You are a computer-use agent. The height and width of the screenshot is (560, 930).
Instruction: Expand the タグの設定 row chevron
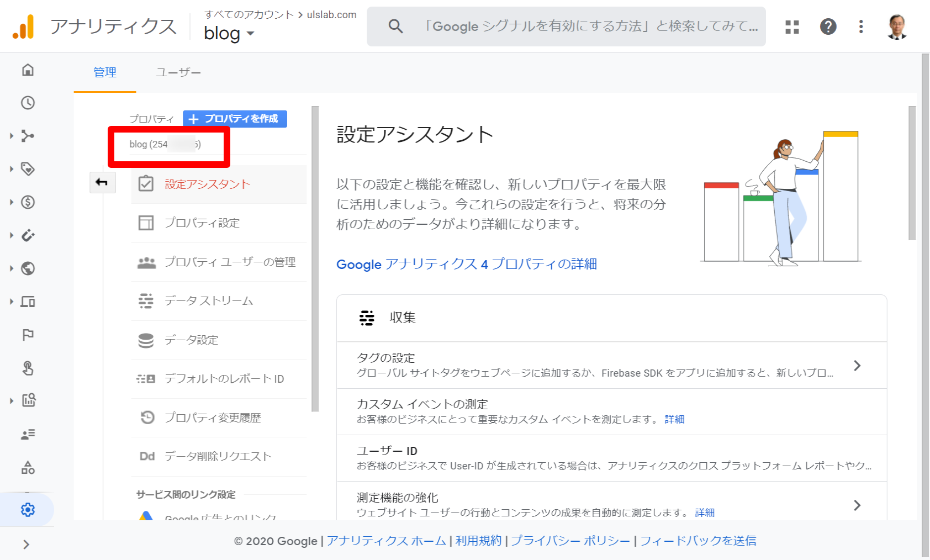point(857,366)
